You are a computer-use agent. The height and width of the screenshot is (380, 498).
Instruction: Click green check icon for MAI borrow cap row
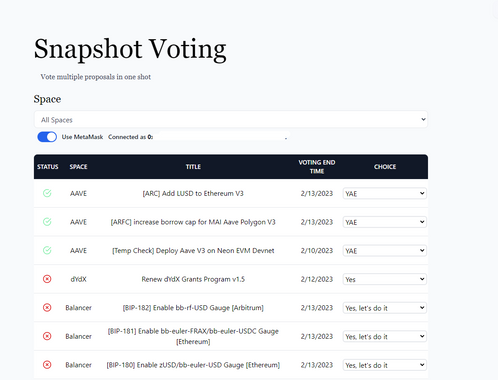tap(47, 222)
